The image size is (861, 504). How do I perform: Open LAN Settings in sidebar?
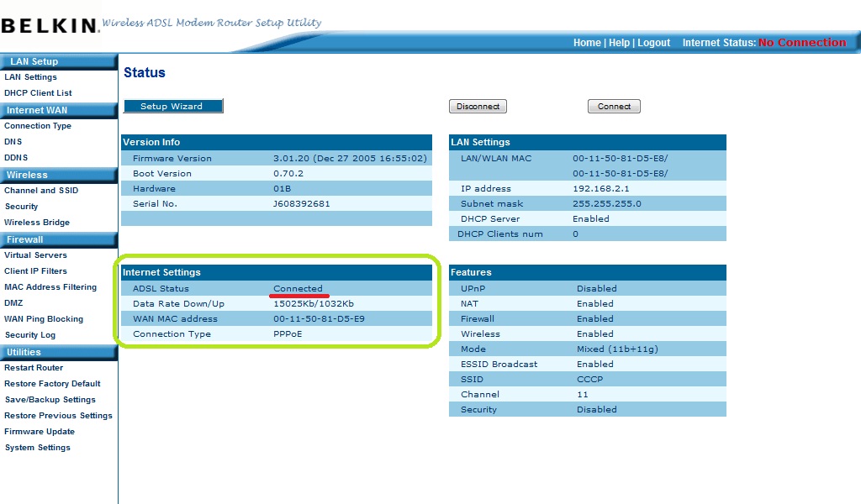(30, 77)
